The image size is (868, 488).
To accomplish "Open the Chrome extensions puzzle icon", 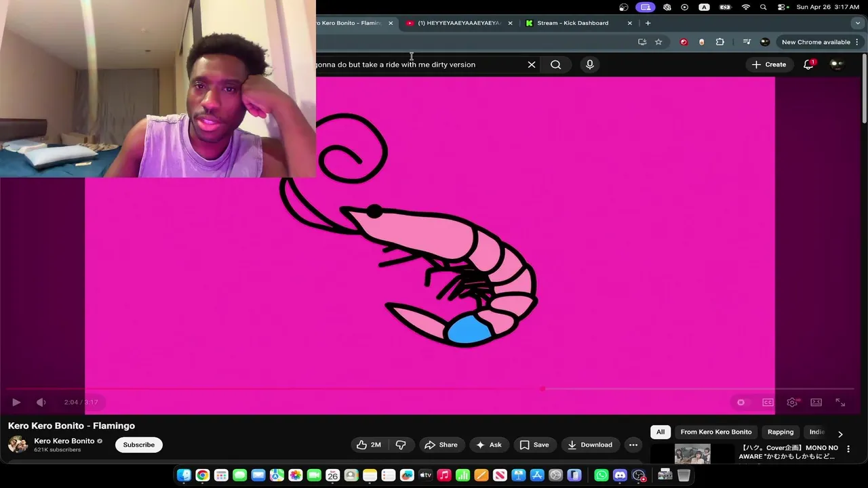I will point(720,42).
